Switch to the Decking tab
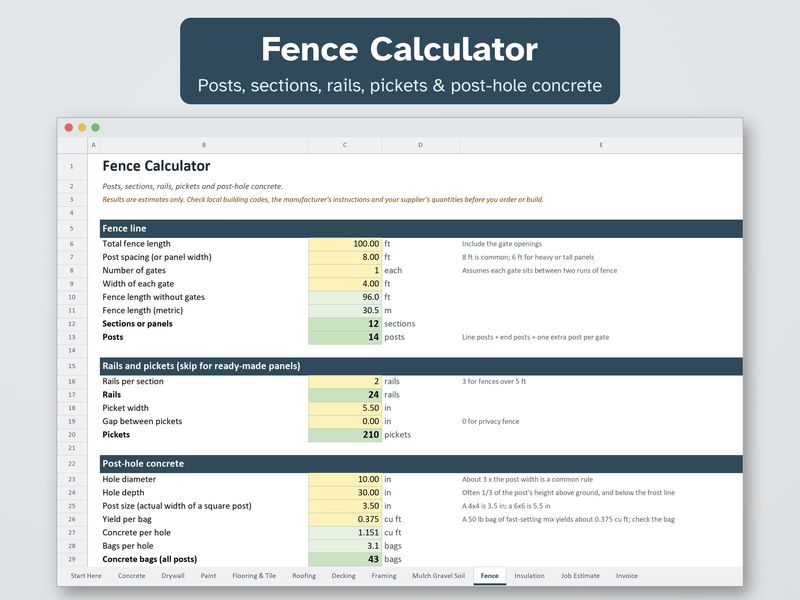 click(x=343, y=576)
